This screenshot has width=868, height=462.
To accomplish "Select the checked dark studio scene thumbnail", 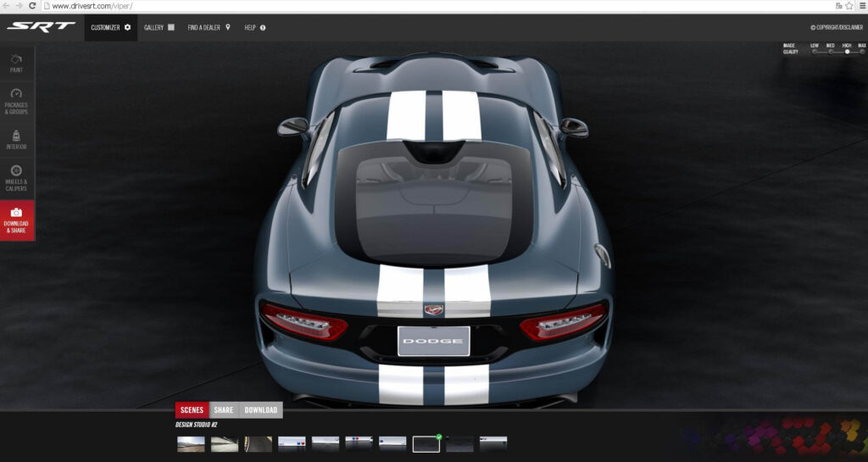I will pos(426,443).
